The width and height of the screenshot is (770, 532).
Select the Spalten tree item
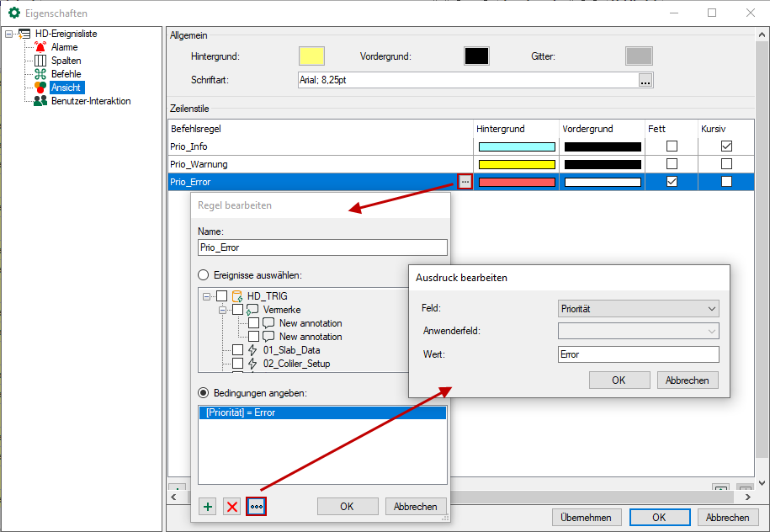click(x=66, y=61)
